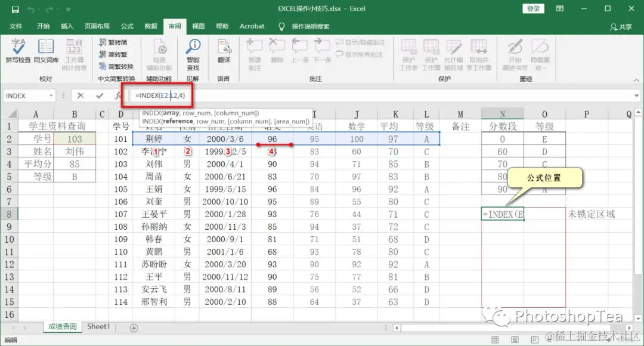Click the Save icon in title bar
The height and width of the screenshot is (346, 644).
coord(15,9)
